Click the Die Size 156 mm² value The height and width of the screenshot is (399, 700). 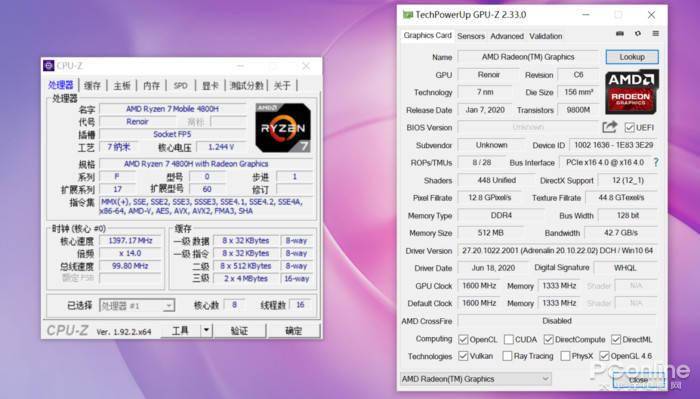579,92
